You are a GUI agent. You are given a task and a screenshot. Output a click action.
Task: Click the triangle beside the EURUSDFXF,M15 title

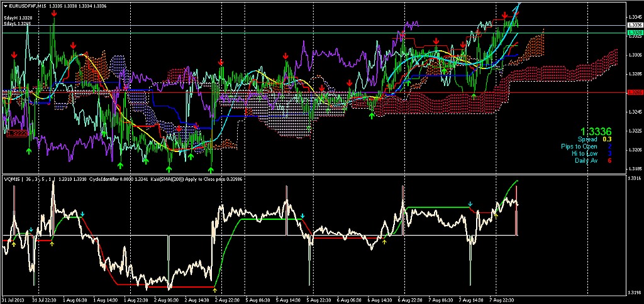(x=5, y=6)
